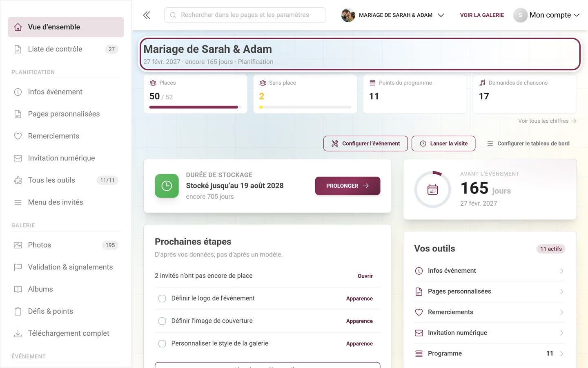The width and height of the screenshot is (588, 368).
Task: Click the green clock storage icon
Action: click(x=167, y=186)
